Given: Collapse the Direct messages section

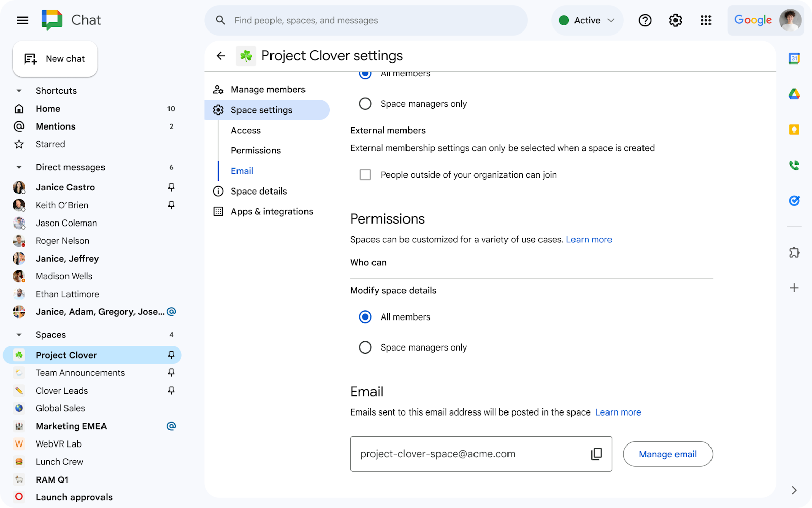Looking at the screenshot, I should tap(19, 167).
